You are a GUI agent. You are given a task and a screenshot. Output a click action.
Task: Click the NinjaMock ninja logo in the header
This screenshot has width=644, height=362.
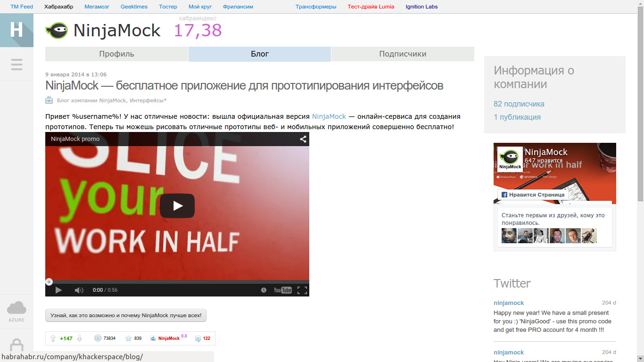[x=57, y=31]
